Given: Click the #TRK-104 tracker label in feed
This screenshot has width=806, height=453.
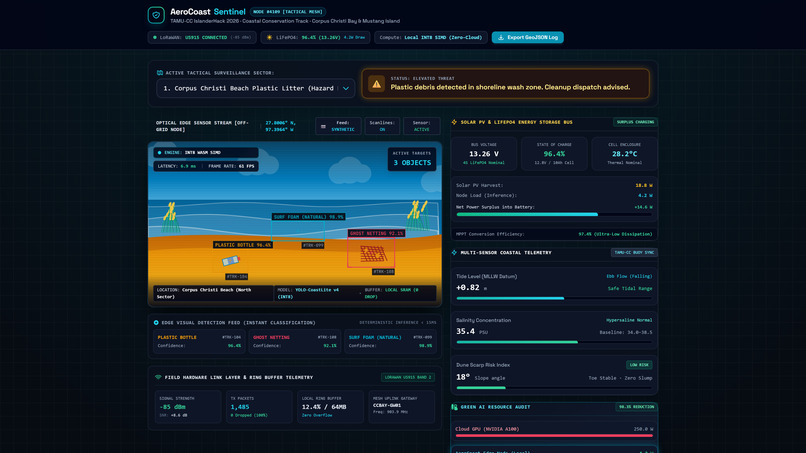Looking at the screenshot, I should pyautogui.click(x=236, y=277).
